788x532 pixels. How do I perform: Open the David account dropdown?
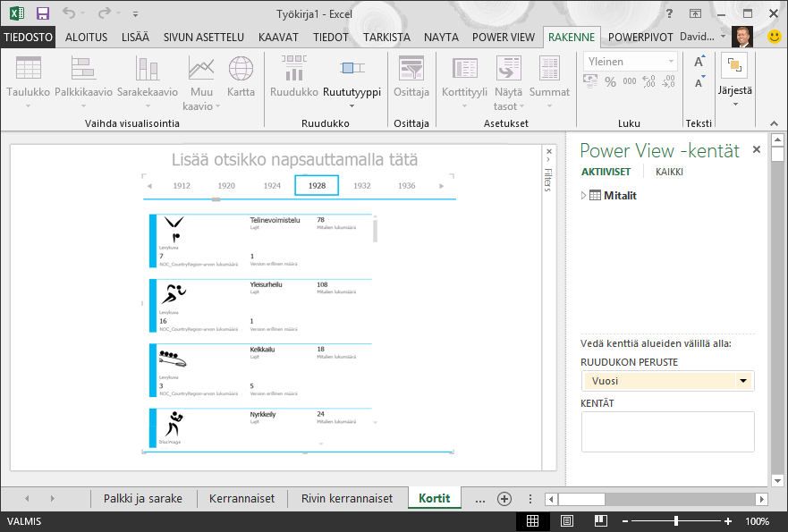723,36
